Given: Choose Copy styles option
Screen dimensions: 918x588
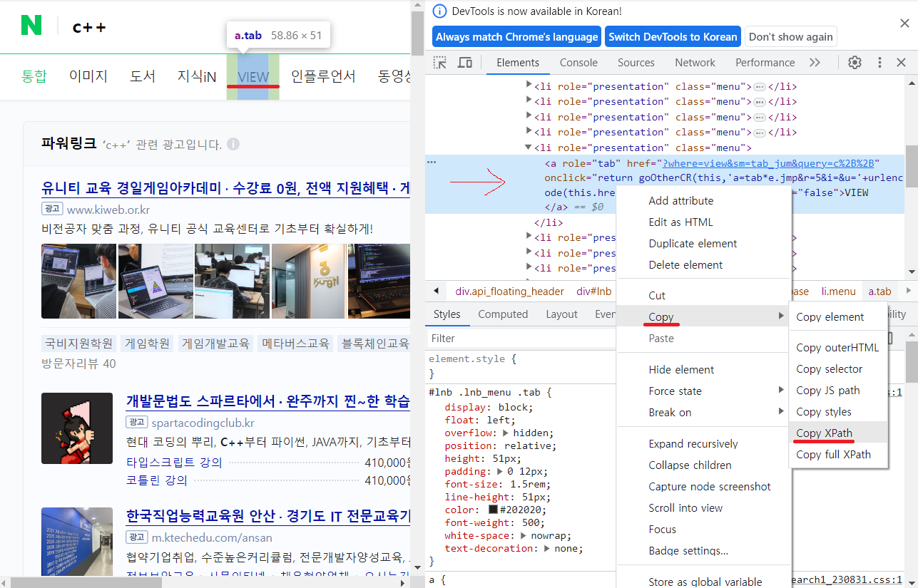Looking at the screenshot, I should pyautogui.click(x=838, y=411).
